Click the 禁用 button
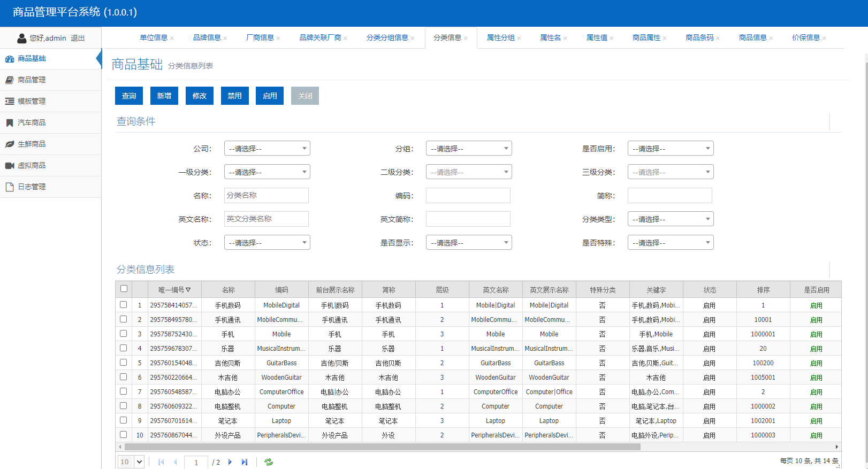 (x=235, y=96)
